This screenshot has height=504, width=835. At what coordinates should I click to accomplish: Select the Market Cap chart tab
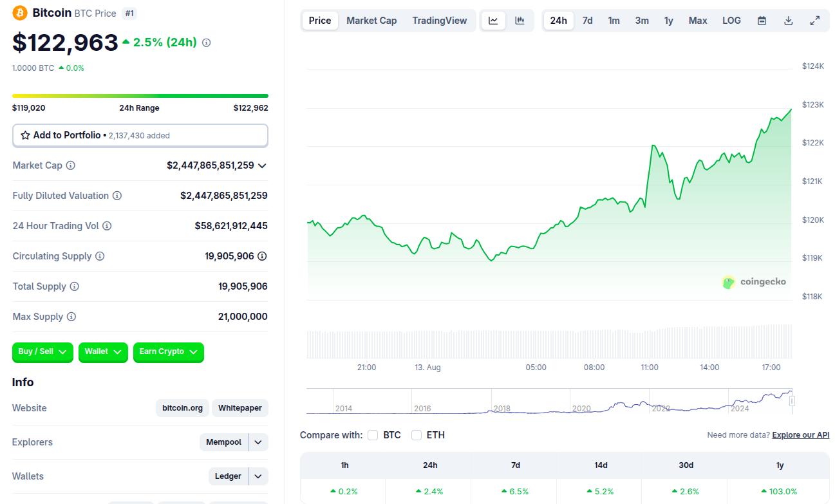[x=371, y=21]
